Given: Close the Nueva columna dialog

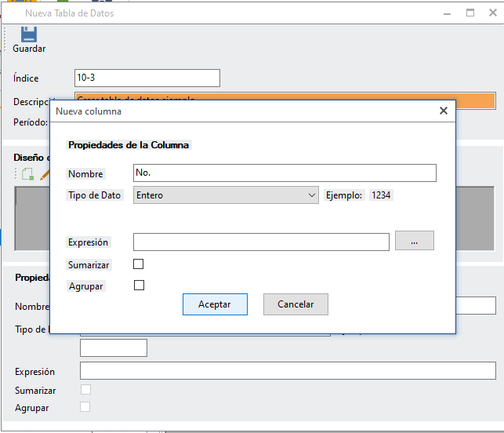Looking at the screenshot, I should [x=444, y=111].
